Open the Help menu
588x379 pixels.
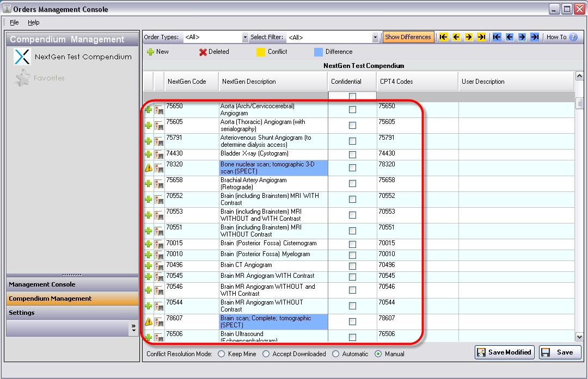point(33,22)
